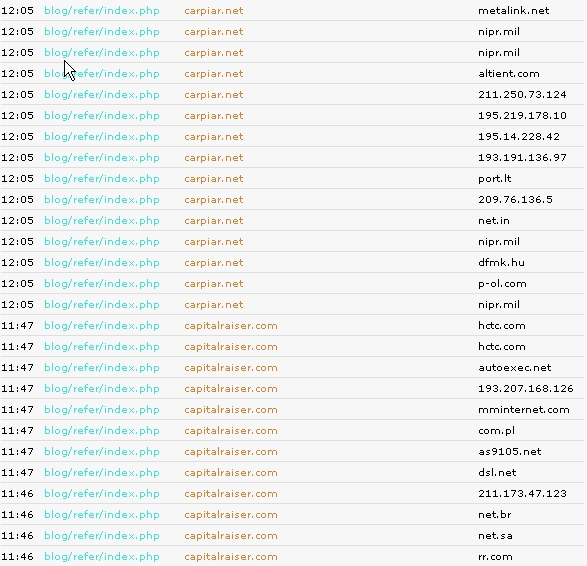Open the carpiar.net link in the altient.com row
Viewport: 587px width, 566px height.
(214, 74)
